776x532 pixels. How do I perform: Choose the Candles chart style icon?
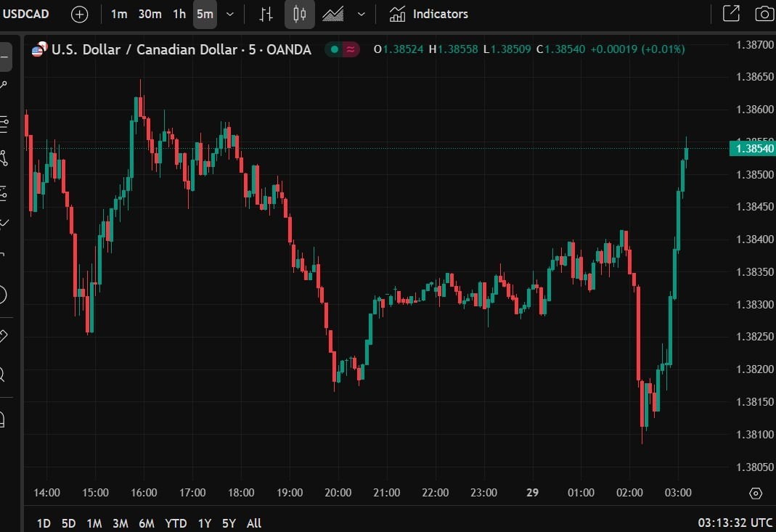(x=299, y=14)
